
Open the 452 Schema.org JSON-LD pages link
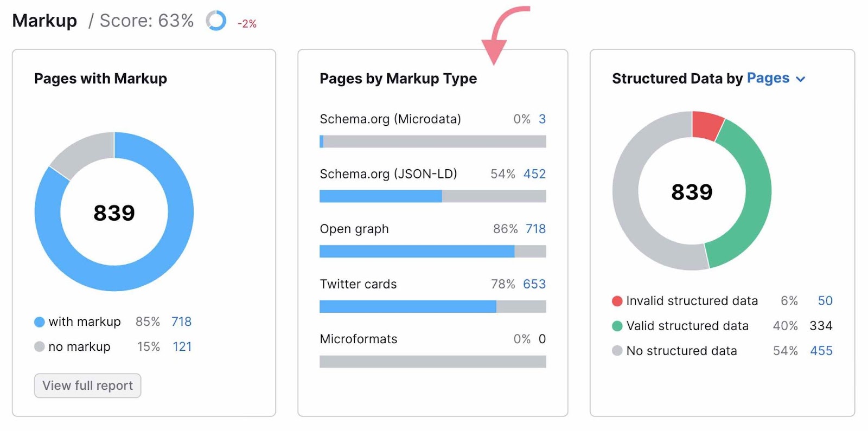(534, 174)
